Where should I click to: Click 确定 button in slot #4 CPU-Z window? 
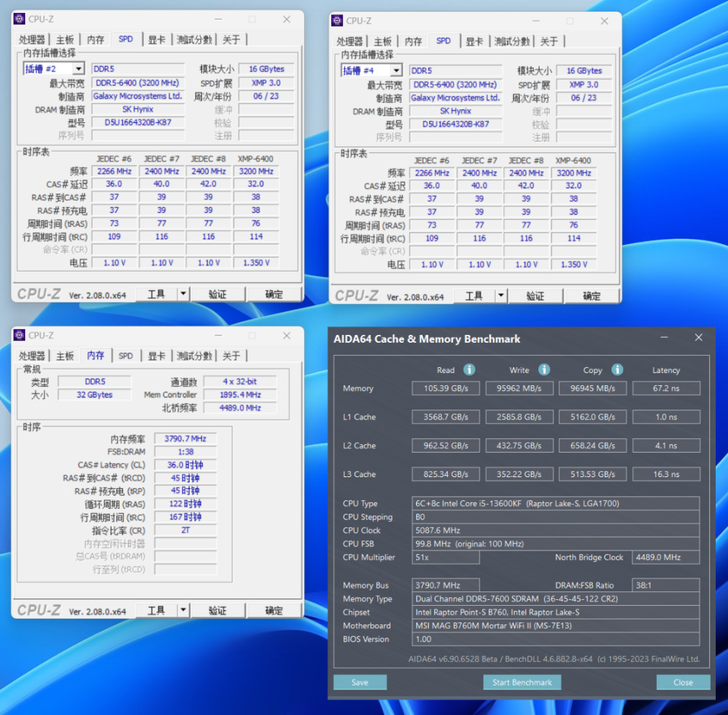(x=591, y=296)
